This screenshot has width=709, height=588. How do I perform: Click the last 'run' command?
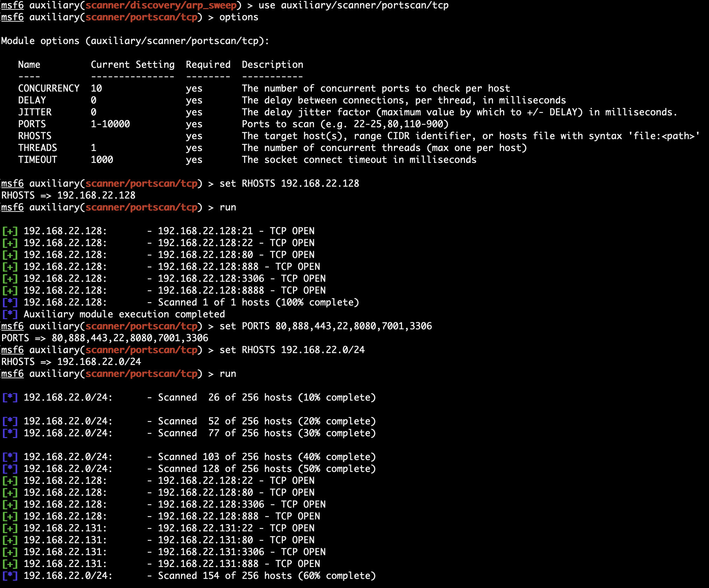point(228,374)
